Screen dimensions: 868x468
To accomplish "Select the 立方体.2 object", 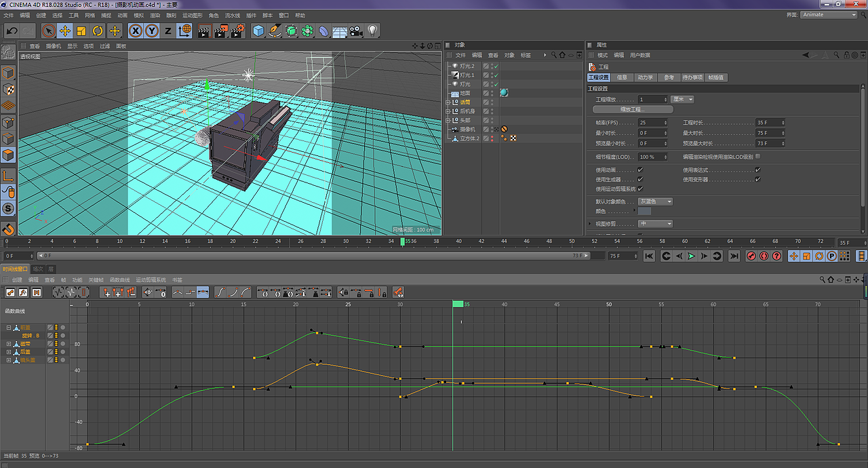I will tap(470, 138).
